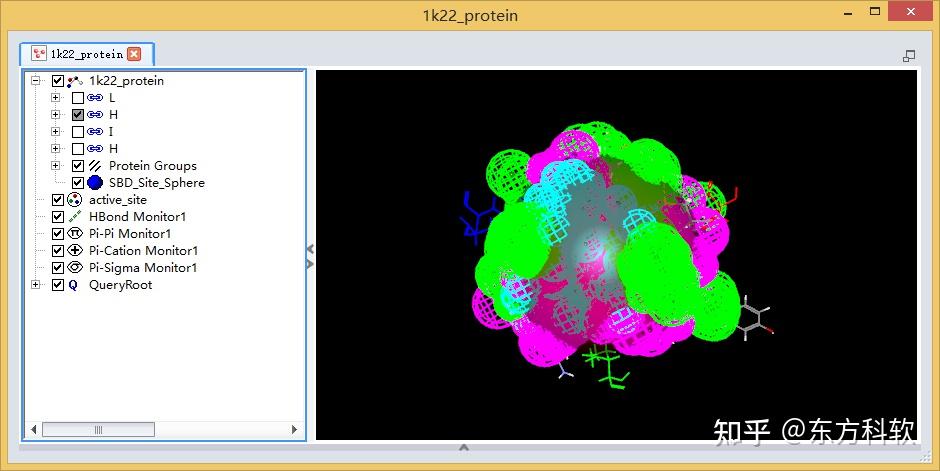
Task: Uncheck the HBond Monitor1 checkbox
Action: [x=58, y=217]
